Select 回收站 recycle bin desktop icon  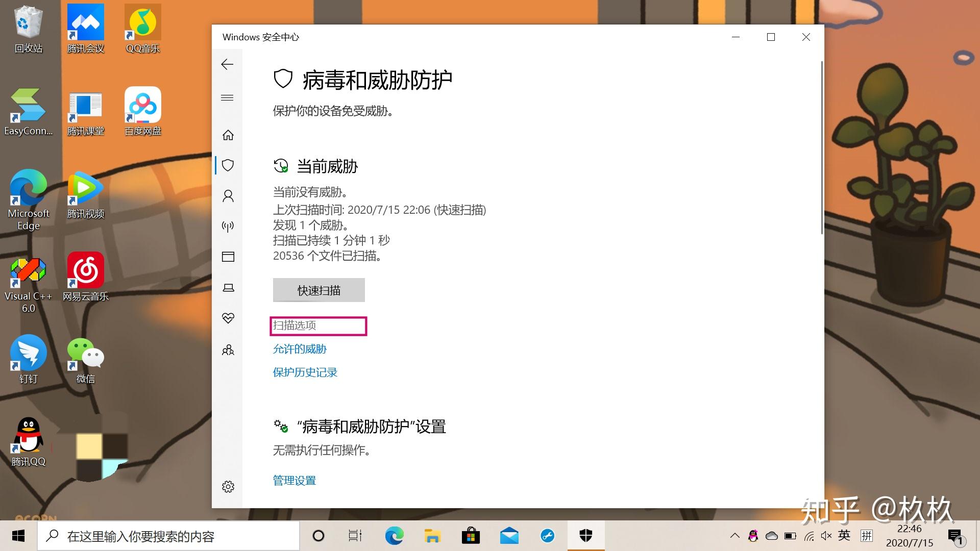[28, 30]
